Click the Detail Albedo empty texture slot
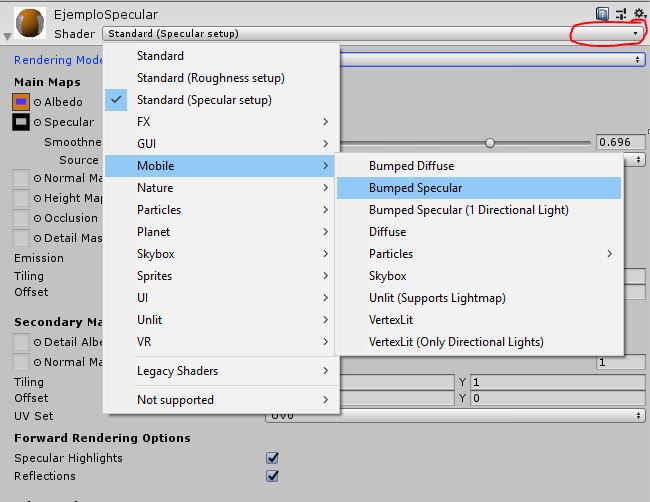 pyautogui.click(x=21, y=342)
